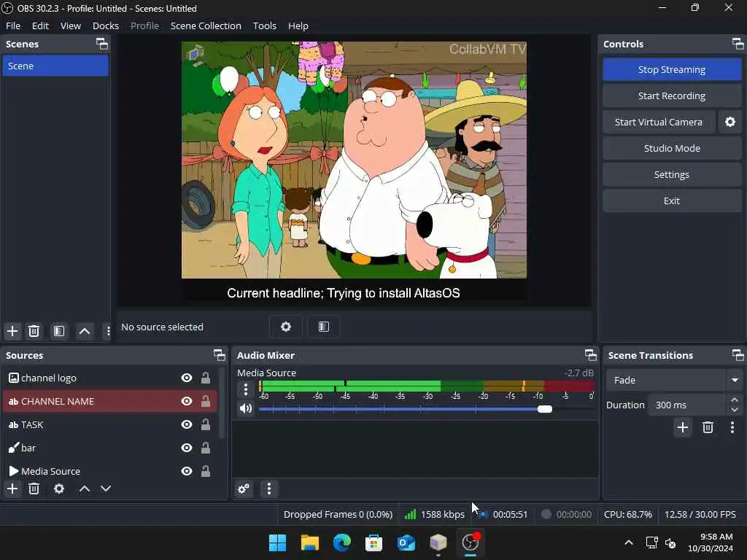Unlock the channel logo source
Viewport: 747px width, 560px height.
coord(205,378)
